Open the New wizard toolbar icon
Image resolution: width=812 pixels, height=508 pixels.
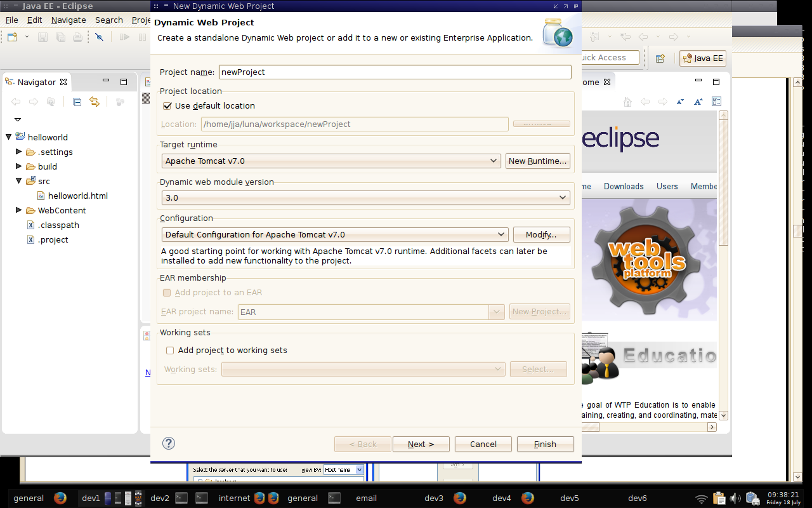coord(13,37)
